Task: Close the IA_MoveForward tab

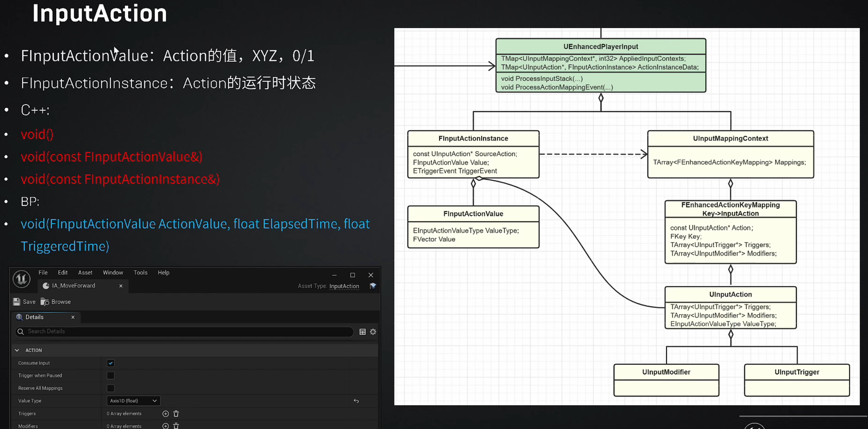Action: [x=121, y=286]
